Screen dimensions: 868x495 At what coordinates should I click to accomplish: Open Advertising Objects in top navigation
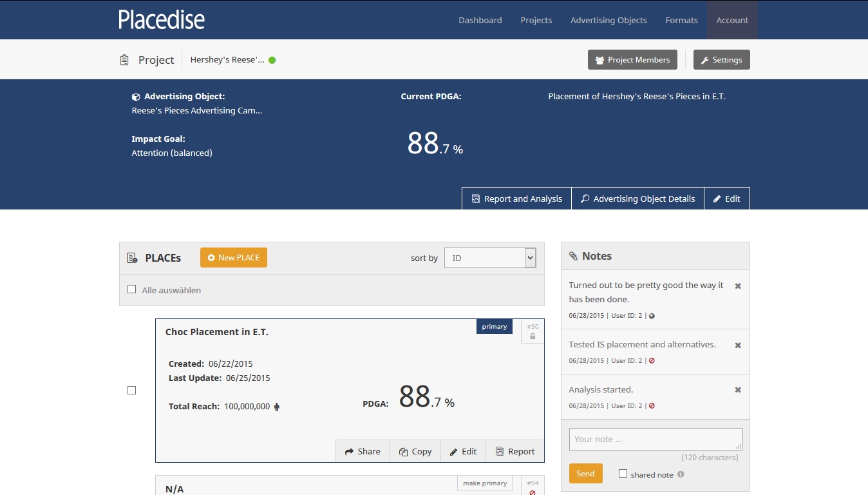click(x=609, y=20)
